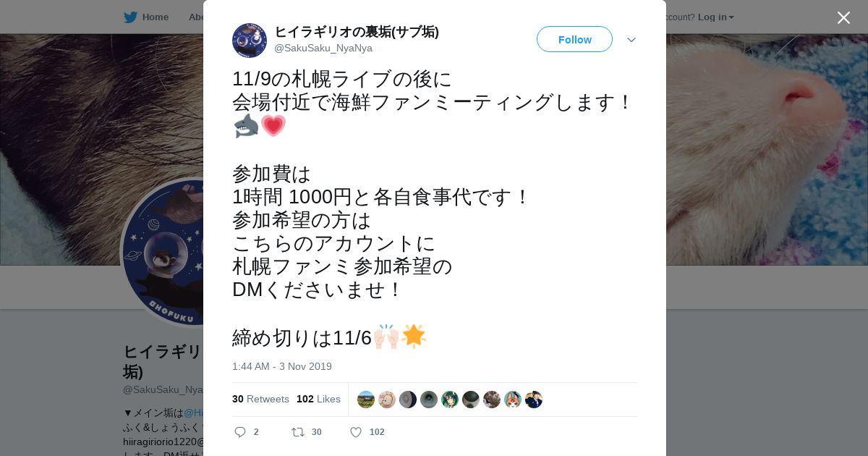The height and width of the screenshot is (456, 868).
Task: Like the tweet with heart icon
Action: (x=356, y=432)
